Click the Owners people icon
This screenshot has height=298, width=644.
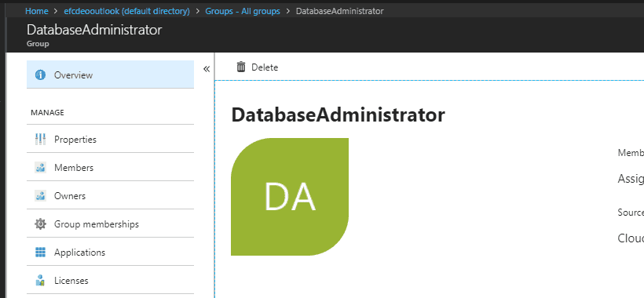click(40, 196)
